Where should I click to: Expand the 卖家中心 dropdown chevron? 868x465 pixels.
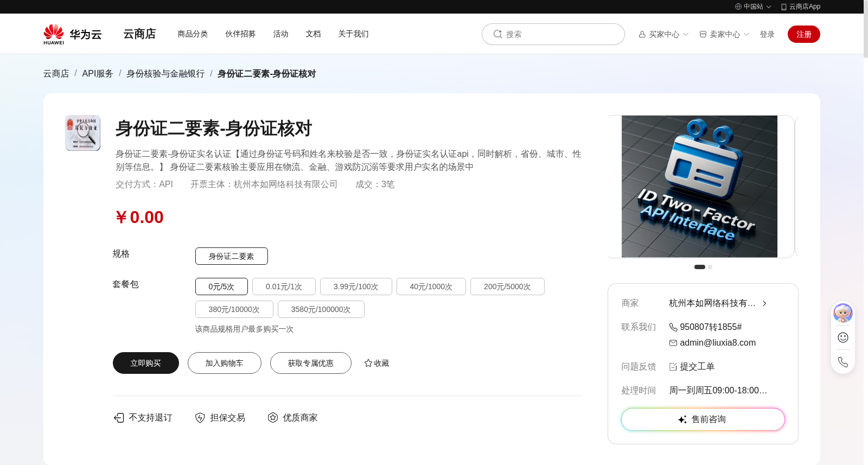click(x=746, y=34)
